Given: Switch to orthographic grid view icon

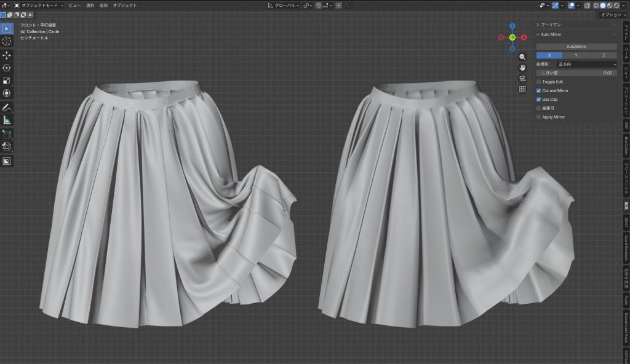Looking at the screenshot, I should 522,89.
